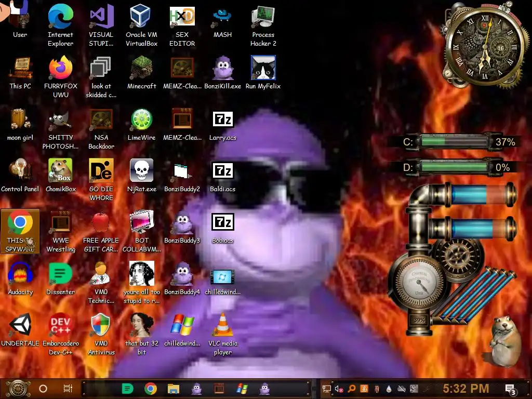Click the Cortana circle taskbar button
532x399 pixels.
(x=43, y=389)
